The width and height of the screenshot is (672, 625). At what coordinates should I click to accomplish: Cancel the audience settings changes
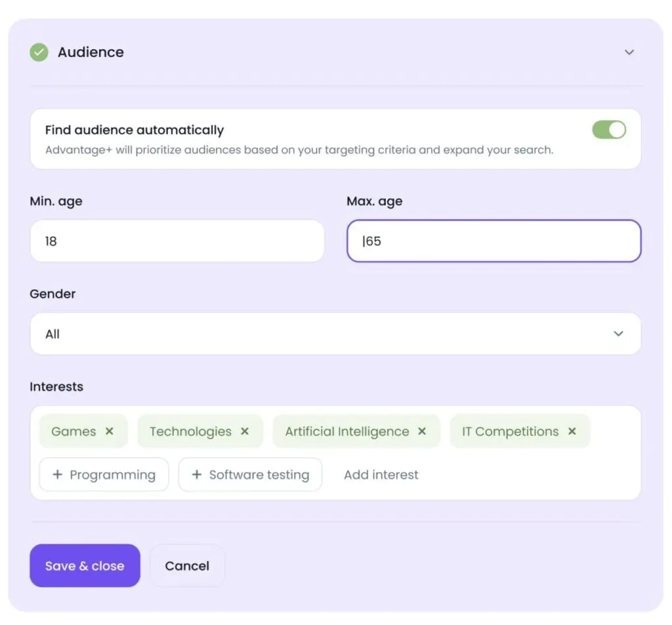187,565
